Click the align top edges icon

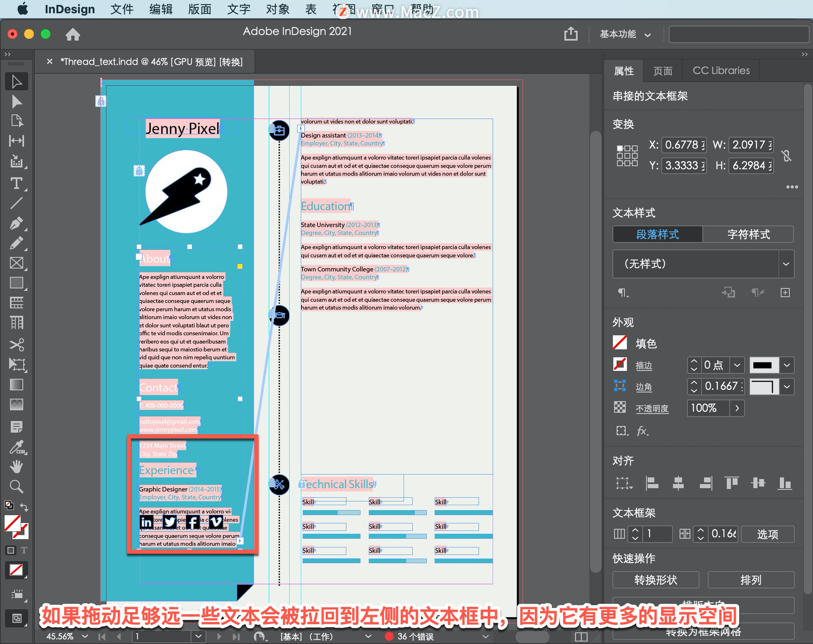(x=731, y=483)
